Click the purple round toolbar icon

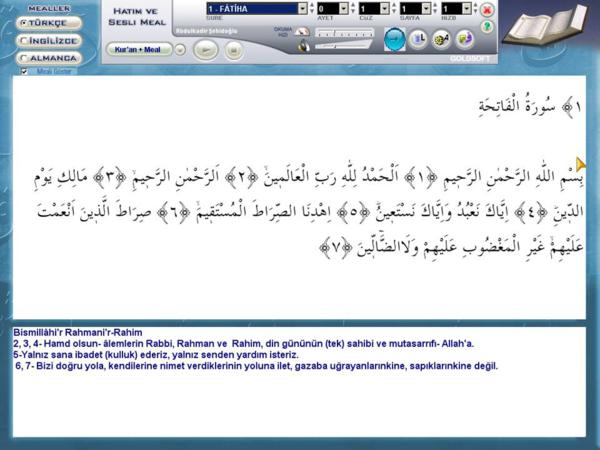[x=465, y=39]
